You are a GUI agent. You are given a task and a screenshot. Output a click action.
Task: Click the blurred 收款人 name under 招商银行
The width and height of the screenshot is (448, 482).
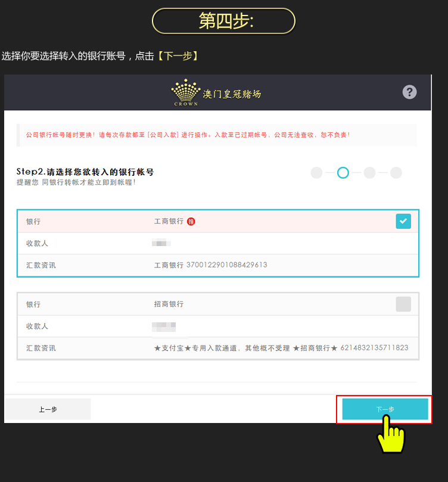coord(164,326)
